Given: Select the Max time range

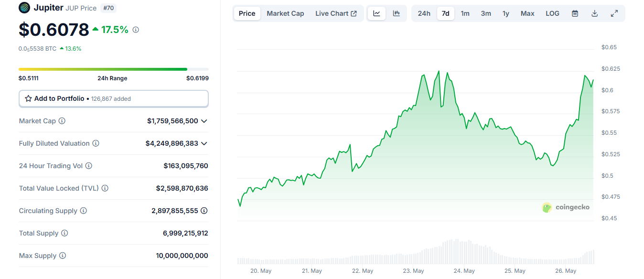Looking at the screenshot, I should click(x=527, y=13).
